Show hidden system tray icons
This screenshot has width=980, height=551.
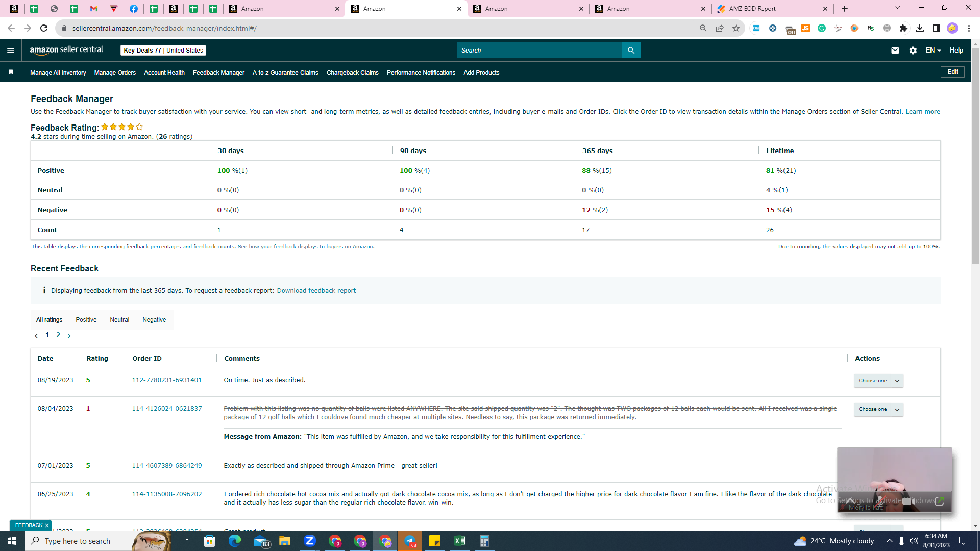[890, 541]
